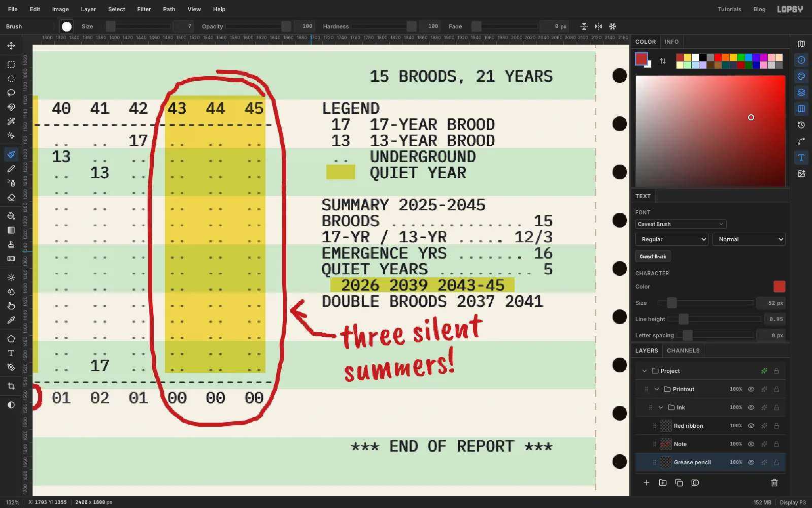Image resolution: width=812 pixels, height=508 pixels.
Task: Switch to the Info tab
Action: [x=671, y=42]
